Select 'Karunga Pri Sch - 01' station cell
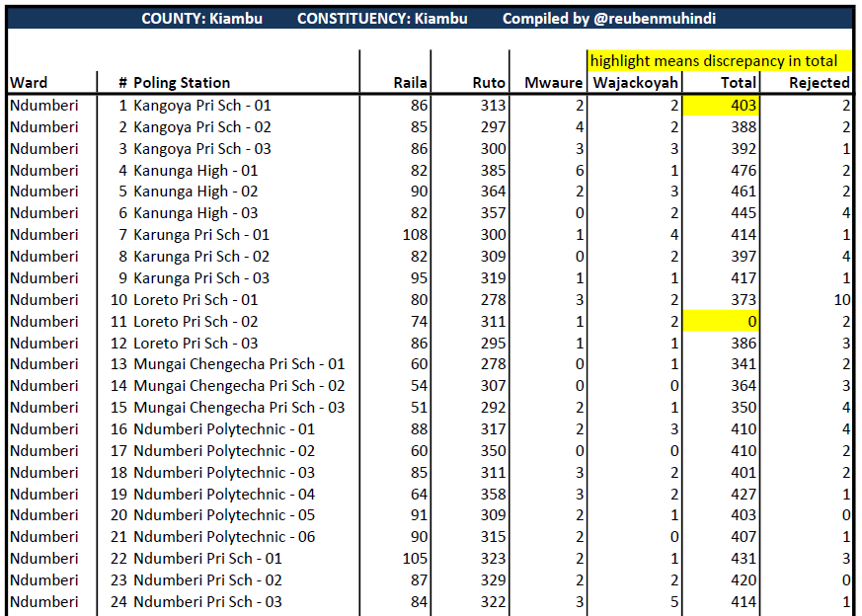This screenshot has height=616, width=862. [201, 235]
